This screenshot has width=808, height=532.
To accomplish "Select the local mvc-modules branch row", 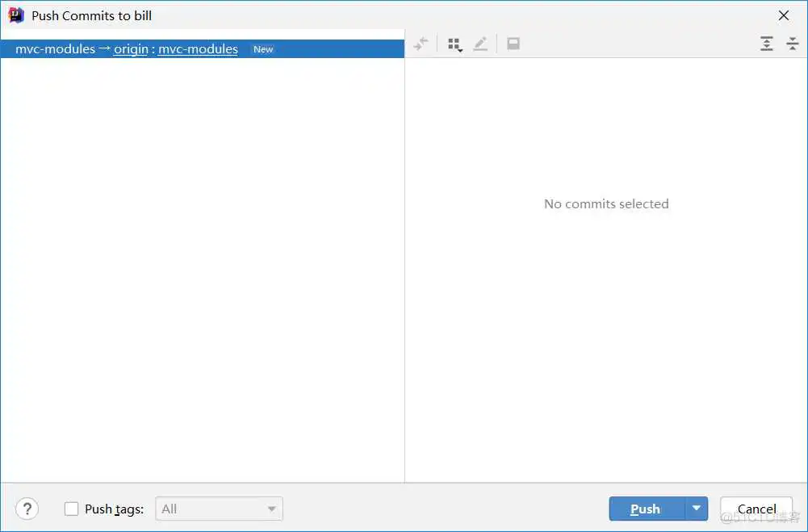I will pyautogui.click(x=55, y=49).
